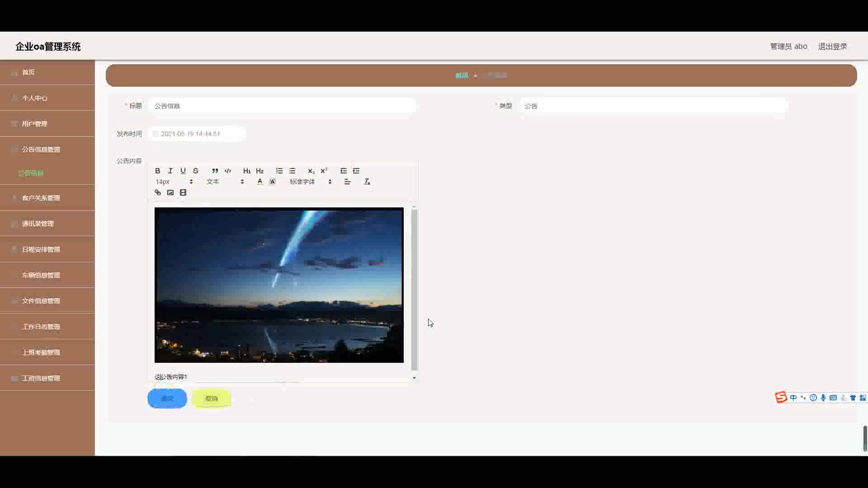The image size is (868, 488).
Task: Focus the 类型 input field
Action: point(654,106)
